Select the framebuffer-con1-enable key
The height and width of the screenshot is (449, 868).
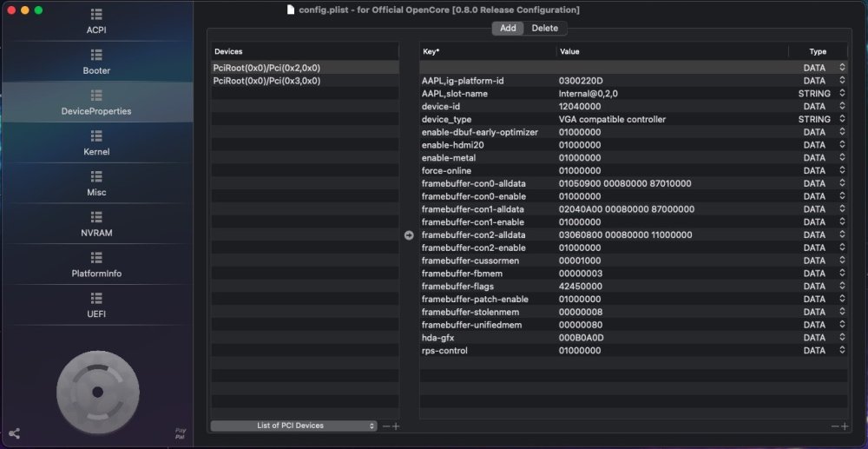[473, 222]
